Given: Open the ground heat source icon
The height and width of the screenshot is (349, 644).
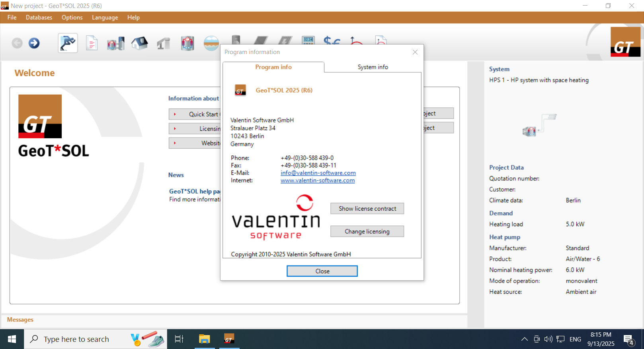Looking at the screenshot, I should pyautogui.click(x=211, y=43).
